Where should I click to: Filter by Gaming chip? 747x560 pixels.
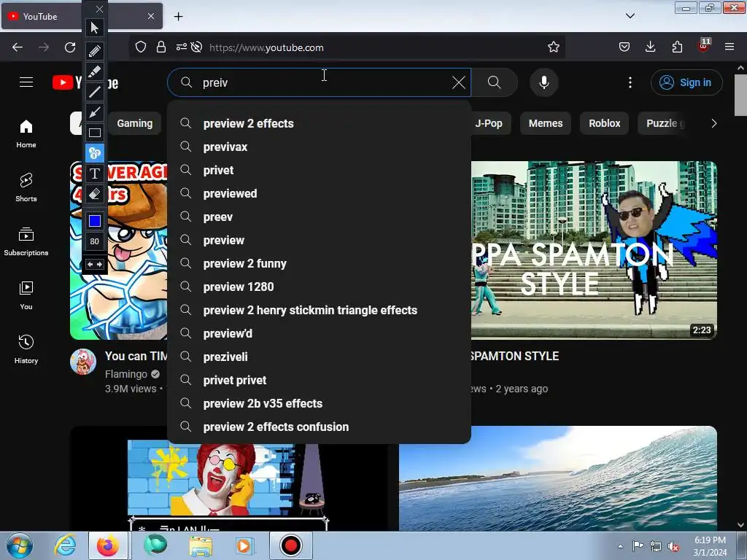(x=135, y=123)
